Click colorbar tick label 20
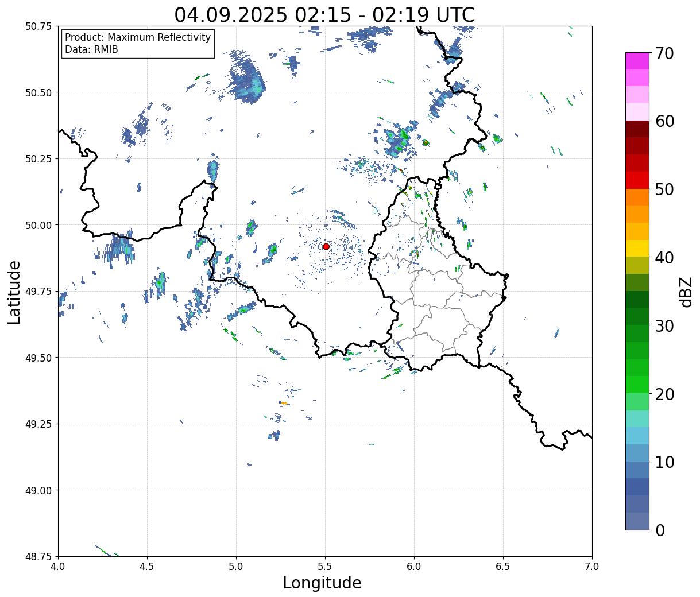 coord(664,394)
